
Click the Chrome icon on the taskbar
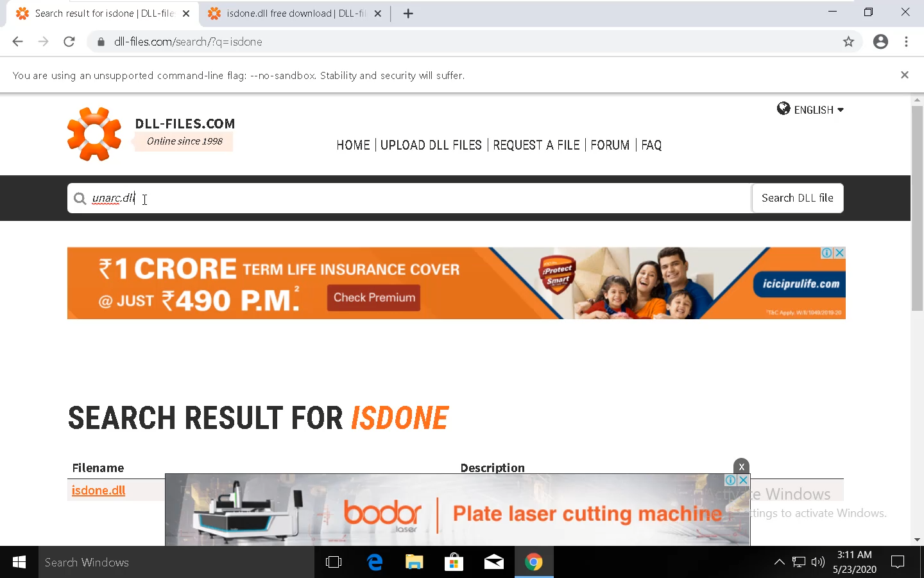[x=534, y=563]
